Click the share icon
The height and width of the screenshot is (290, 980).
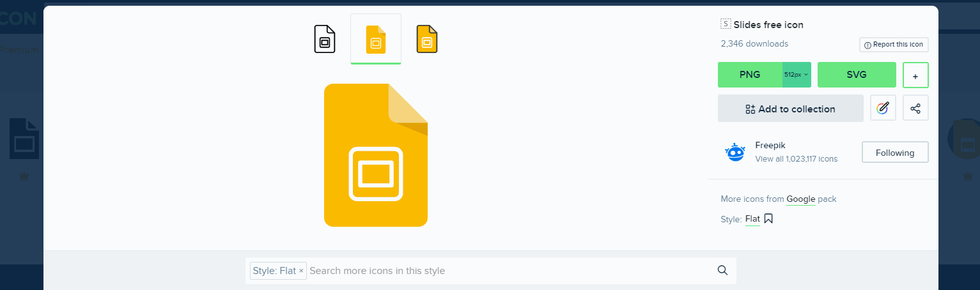915,108
